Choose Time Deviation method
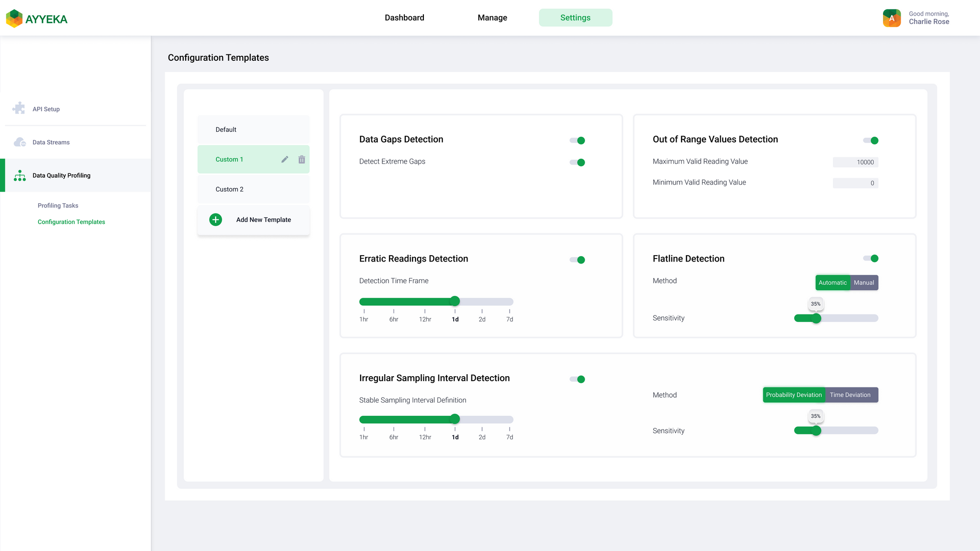This screenshot has height=551, width=980. pyautogui.click(x=850, y=395)
